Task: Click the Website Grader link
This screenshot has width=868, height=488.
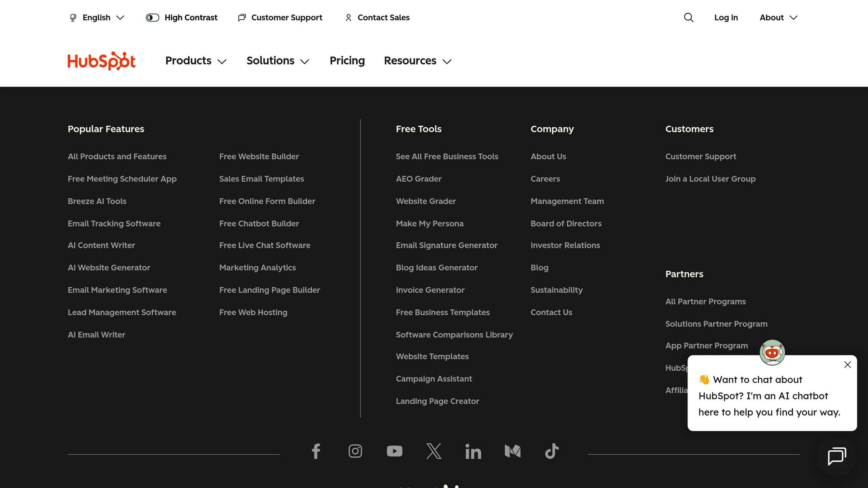Action: (426, 201)
